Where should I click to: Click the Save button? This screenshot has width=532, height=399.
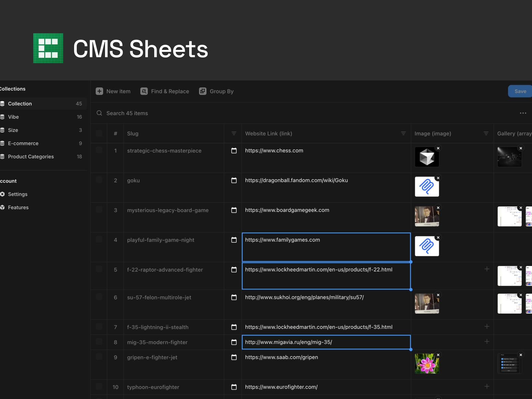point(520,91)
